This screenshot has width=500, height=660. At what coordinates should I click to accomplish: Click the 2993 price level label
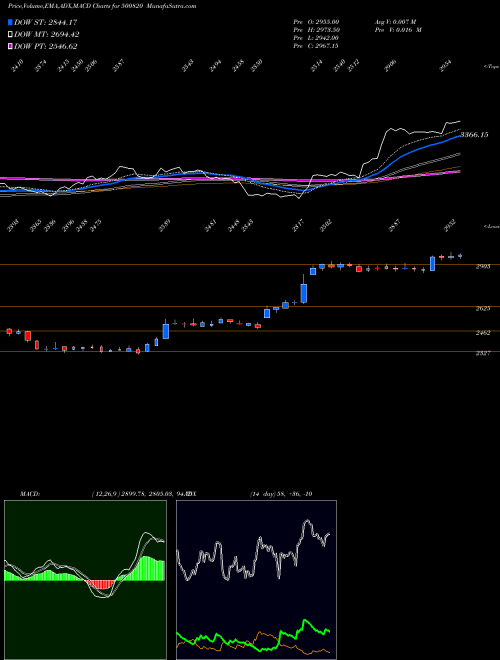(x=483, y=267)
